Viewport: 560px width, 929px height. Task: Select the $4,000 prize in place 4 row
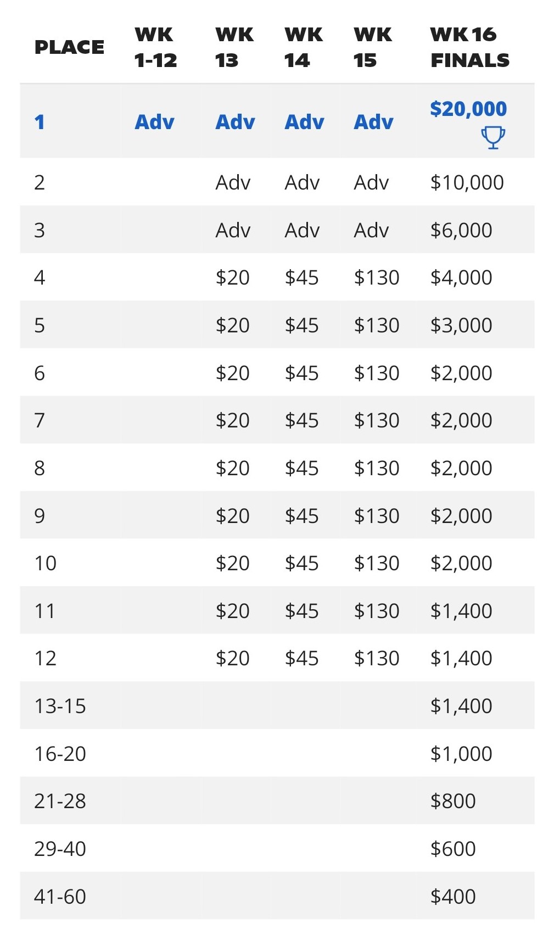click(461, 277)
